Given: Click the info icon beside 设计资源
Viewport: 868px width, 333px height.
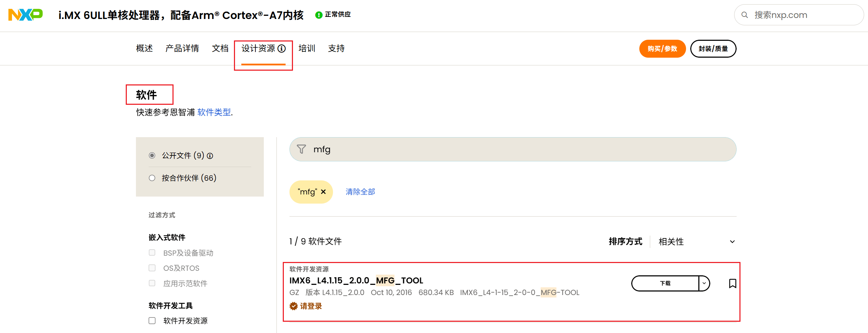Looking at the screenshot, I should pos(282,49).
